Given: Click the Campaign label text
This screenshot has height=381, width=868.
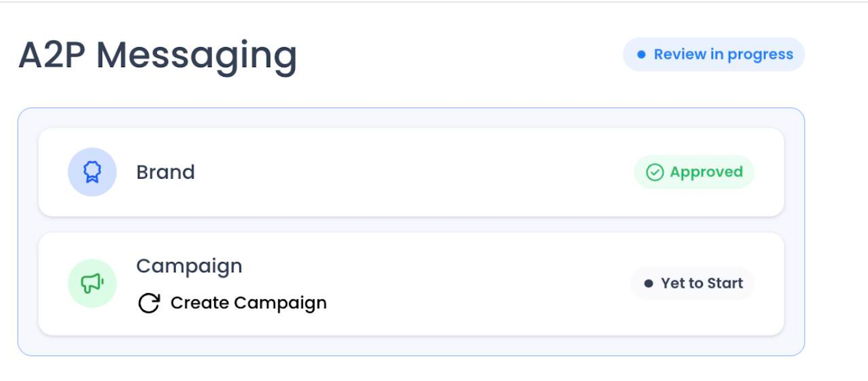Looking at the screenshot, I should pos(189,266).
